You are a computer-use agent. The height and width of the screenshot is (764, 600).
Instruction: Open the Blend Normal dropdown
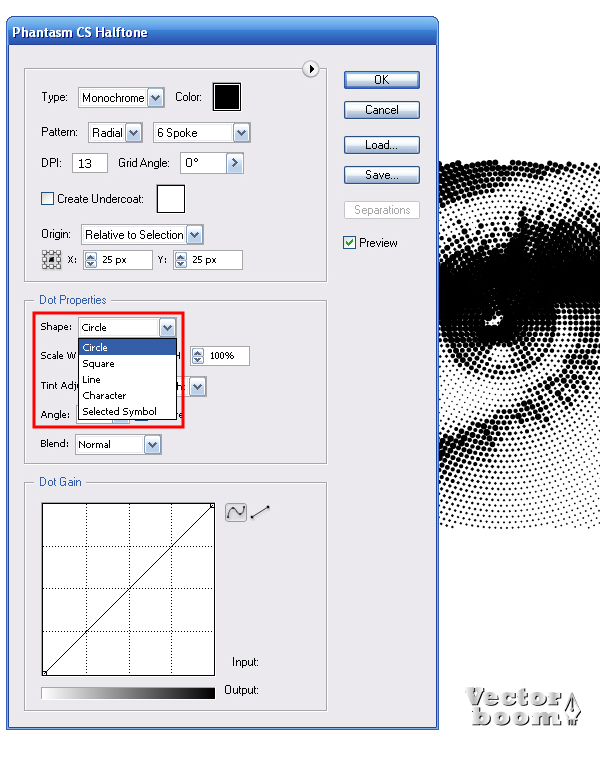152,444
